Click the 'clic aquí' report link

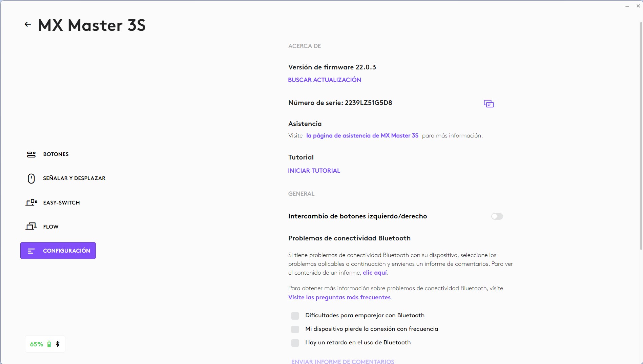click(375, 273)
